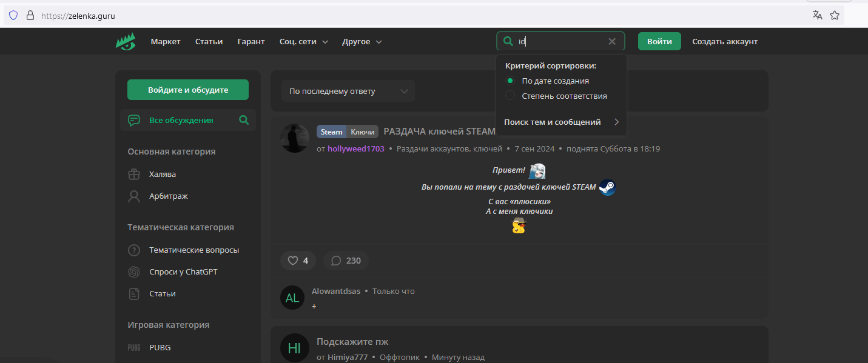Click the duck emoji in the post

point(519,226)
